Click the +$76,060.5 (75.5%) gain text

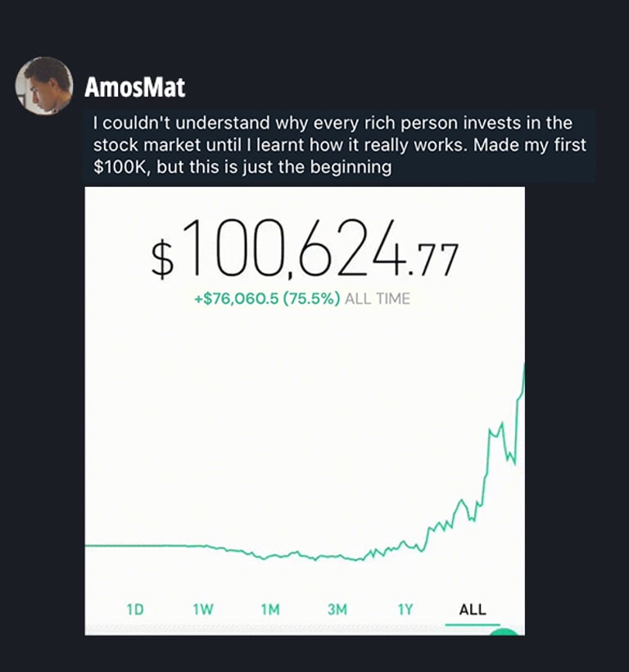[267, 299]
